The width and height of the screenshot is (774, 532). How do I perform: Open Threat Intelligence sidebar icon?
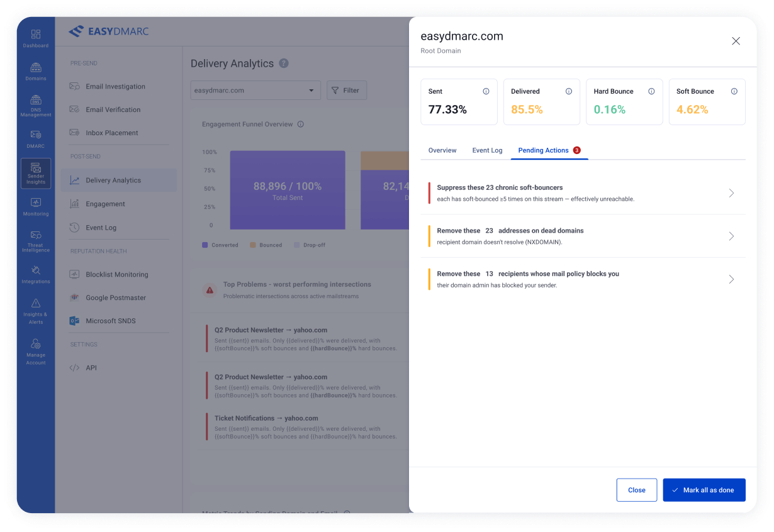(36, 241)
